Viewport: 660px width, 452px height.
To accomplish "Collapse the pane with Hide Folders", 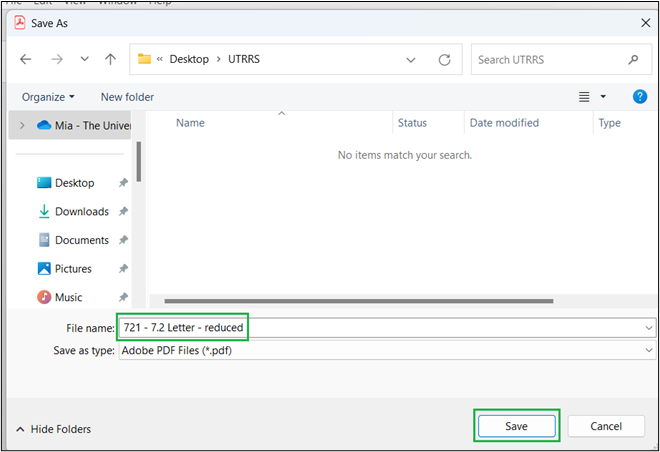I will coord(53,429).
